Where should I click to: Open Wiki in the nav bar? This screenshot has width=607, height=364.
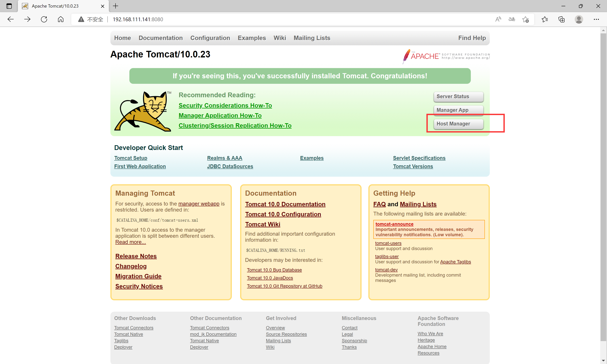280,38
